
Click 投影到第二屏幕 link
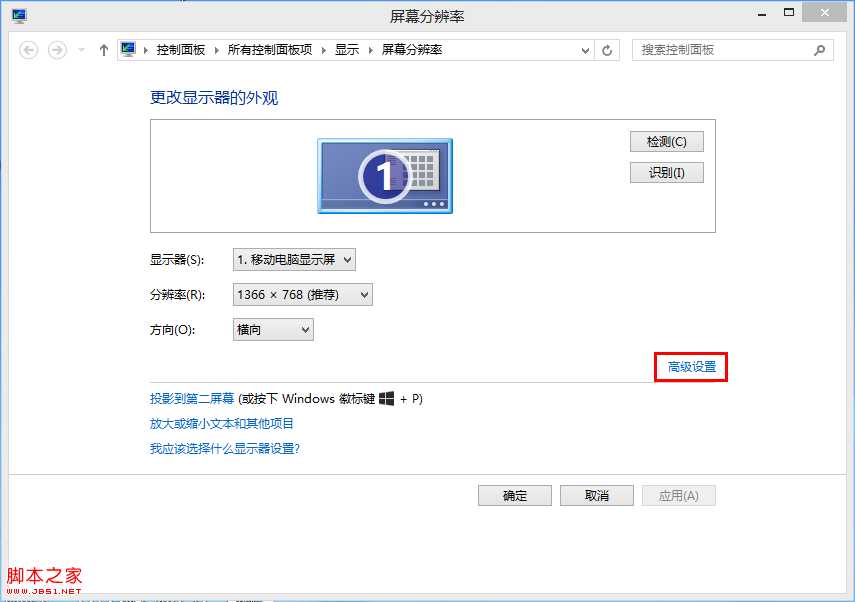pyautogui.click(x=191, y=399)
